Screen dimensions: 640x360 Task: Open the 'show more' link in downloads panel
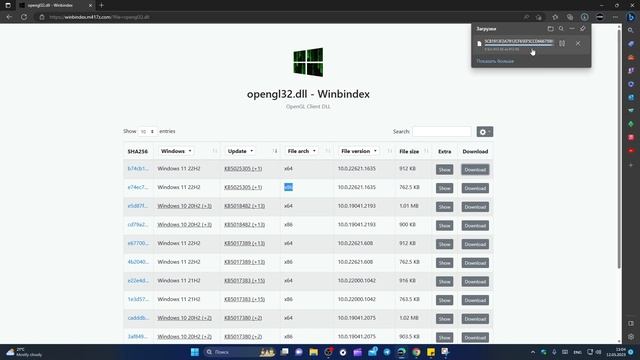(x=495, y=61)
